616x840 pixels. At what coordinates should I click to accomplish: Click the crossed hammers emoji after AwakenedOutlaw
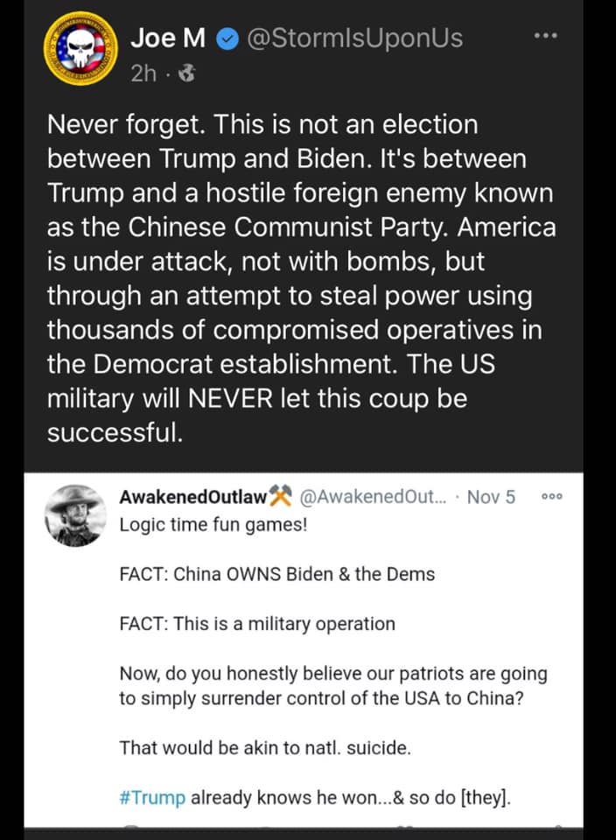279,498
